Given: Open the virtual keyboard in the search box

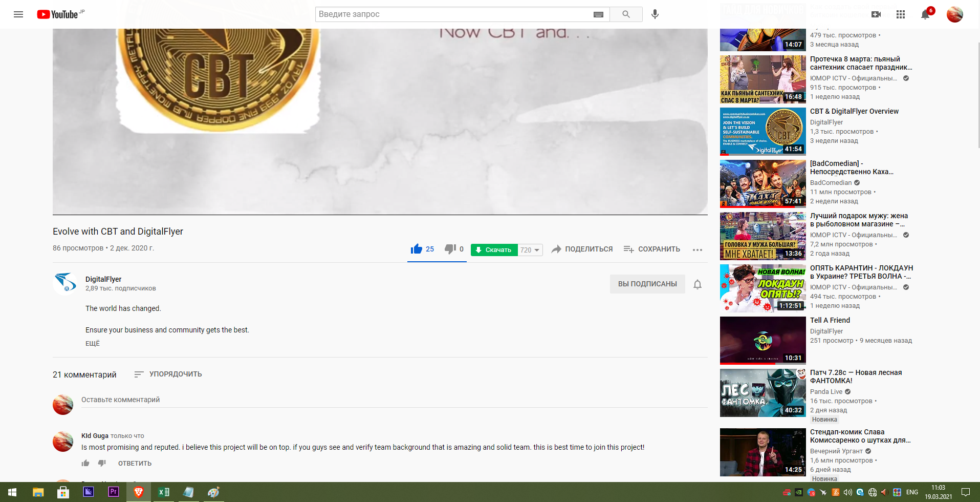Looking at the screenshot, I should click(x=598, y=14).
